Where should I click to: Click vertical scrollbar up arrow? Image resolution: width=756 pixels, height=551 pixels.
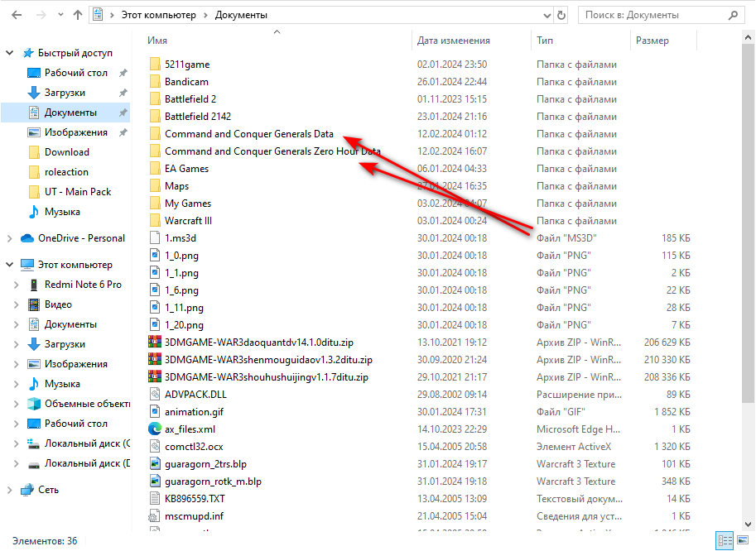[x=748, y=37]
